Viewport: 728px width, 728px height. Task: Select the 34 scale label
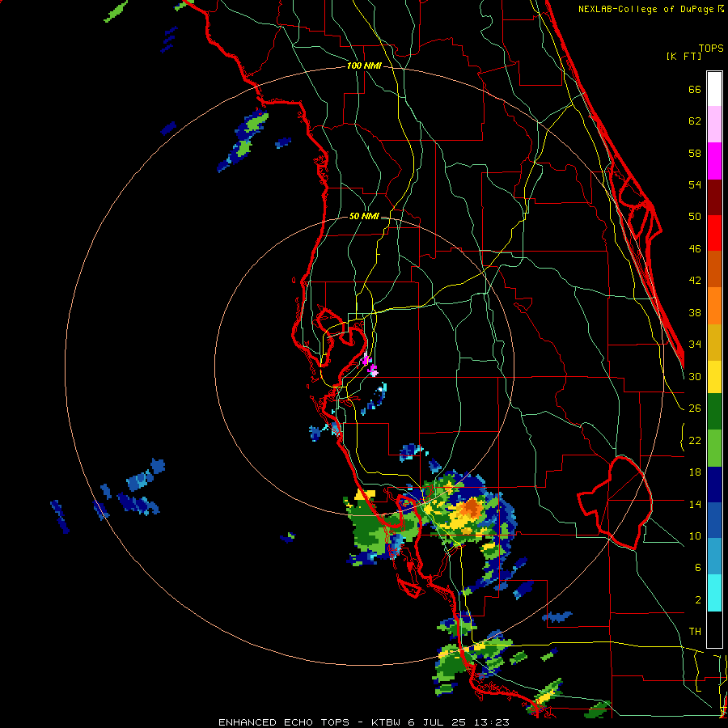pos(695,345)
